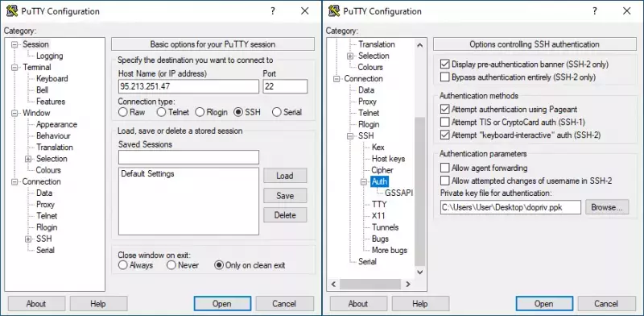Open X11 in the right category tree

click(378, 216)
